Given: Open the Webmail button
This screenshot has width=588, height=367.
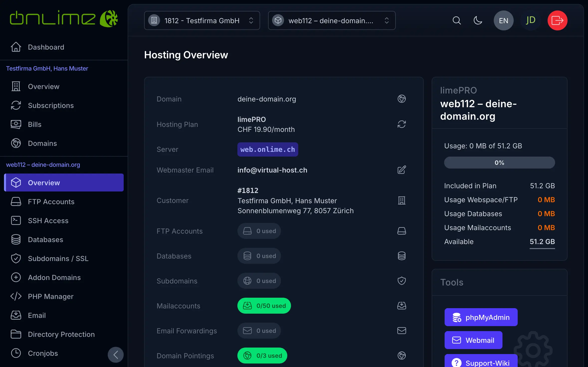Looking at the screenshot, I should [x=473, y=340].
